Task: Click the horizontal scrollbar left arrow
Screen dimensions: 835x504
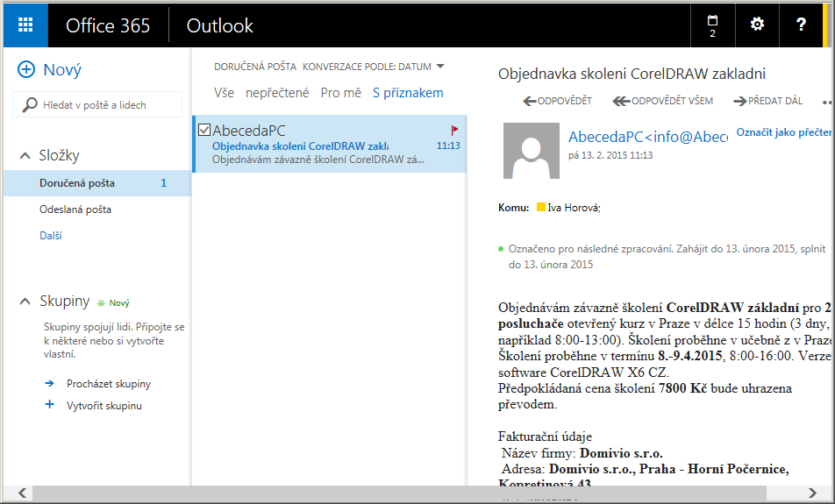Action: point(23,493)
